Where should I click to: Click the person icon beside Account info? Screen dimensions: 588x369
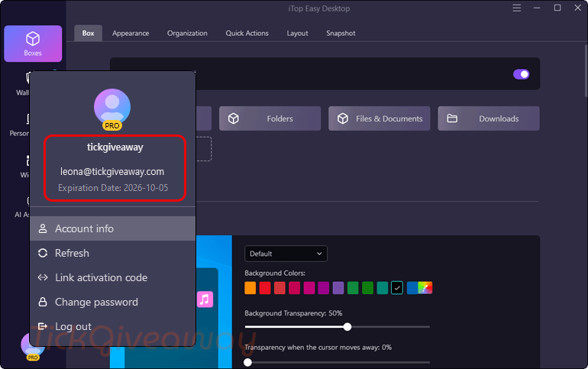pyautogui.click(x=43, y=228)
